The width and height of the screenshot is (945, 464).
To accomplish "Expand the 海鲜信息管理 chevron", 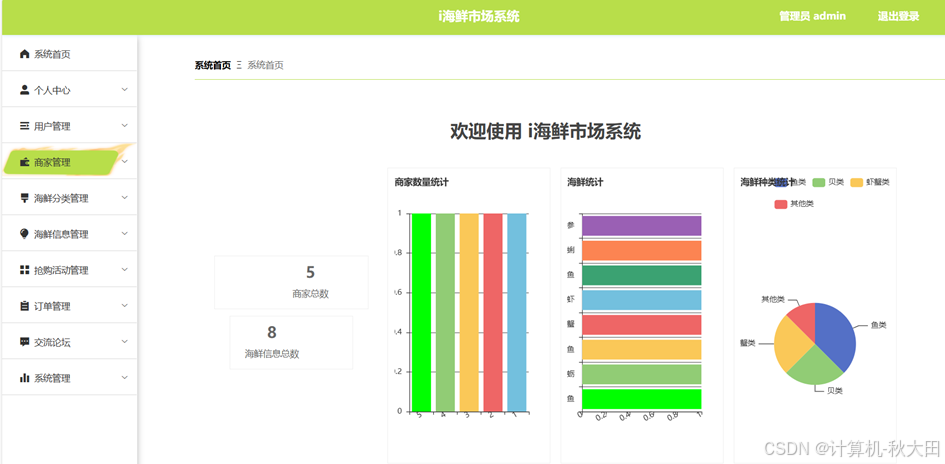I will [125, 233].
